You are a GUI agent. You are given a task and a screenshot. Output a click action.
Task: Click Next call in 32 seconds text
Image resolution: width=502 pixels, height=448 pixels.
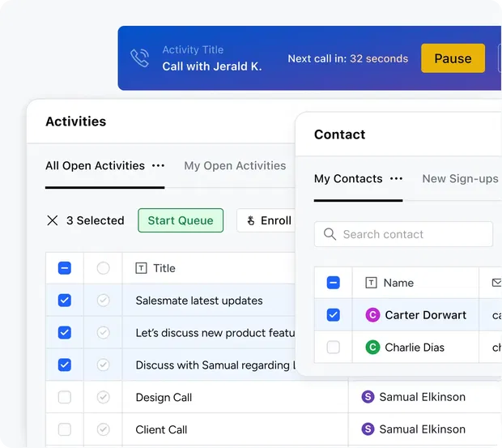click(x=348, y=58)
